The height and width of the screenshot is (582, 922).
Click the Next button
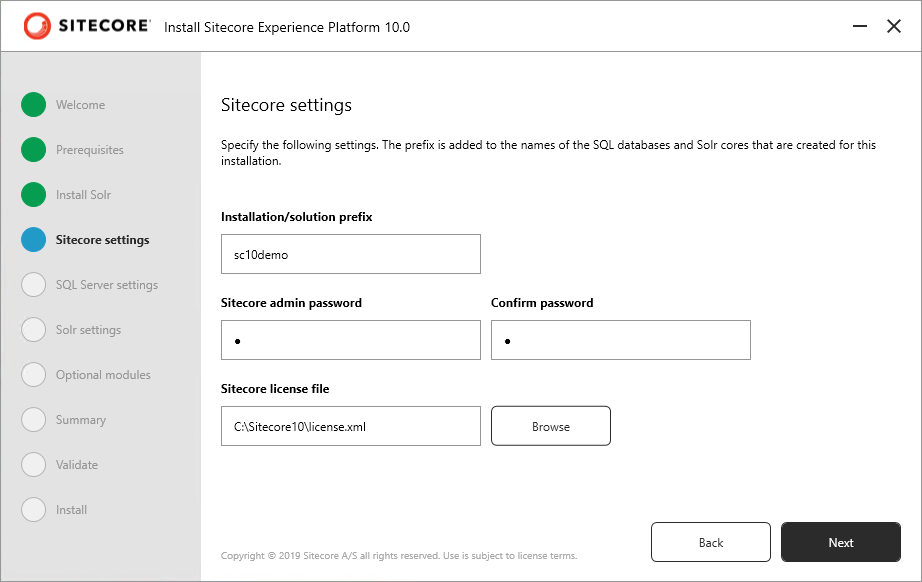[841, 542]
